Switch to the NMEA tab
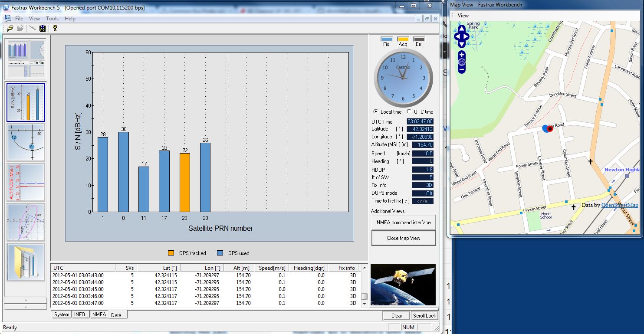This screenshot has width=644, height=334. (99, 314)
